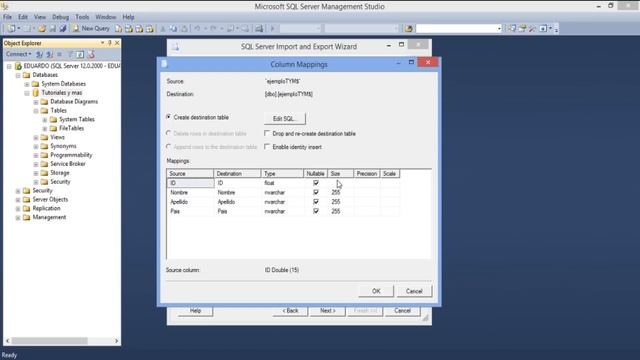Open the Edit menu
Screen dimensions: 640x360
point(23,17)
